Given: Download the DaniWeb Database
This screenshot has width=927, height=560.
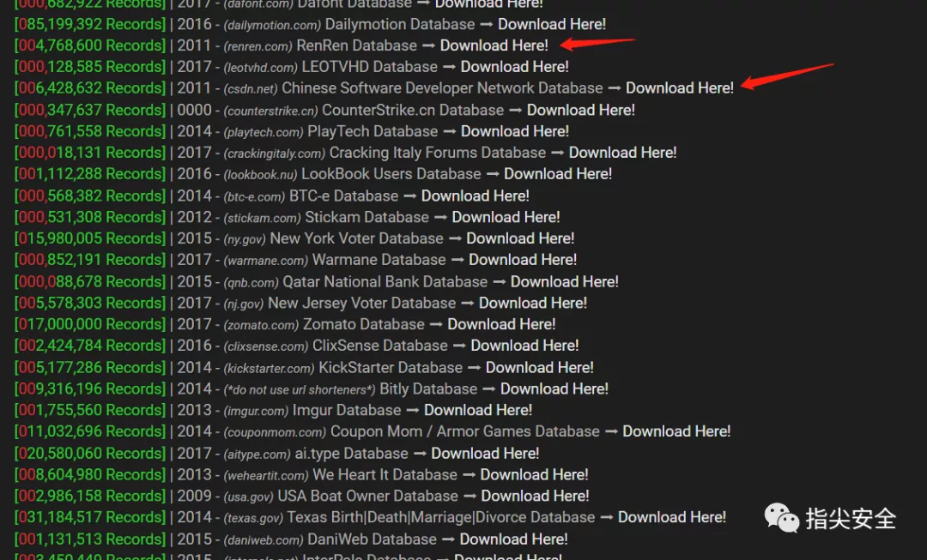Looking at the screenshot, I should pyautogui.click(x=514, y=539).
